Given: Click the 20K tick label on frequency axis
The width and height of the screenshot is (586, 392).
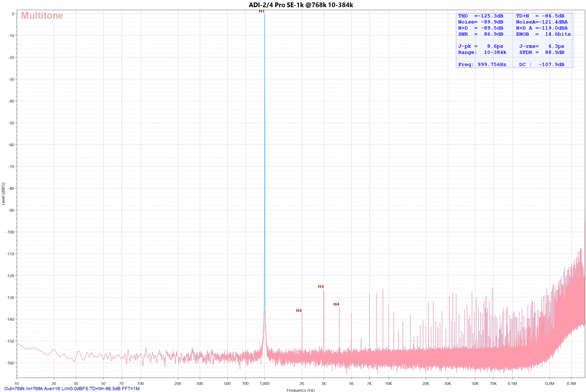Looking at the screenshot, I should 425,383.
